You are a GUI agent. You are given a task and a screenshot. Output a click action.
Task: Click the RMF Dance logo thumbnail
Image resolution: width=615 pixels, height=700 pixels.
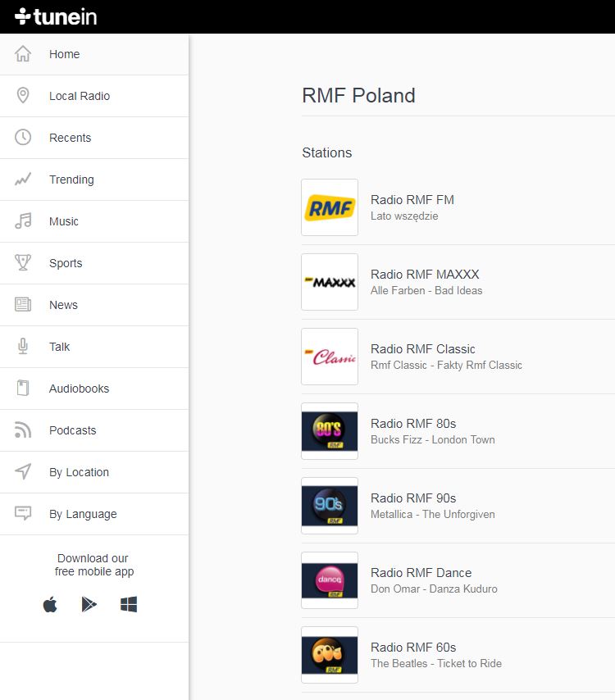[330, 580]
